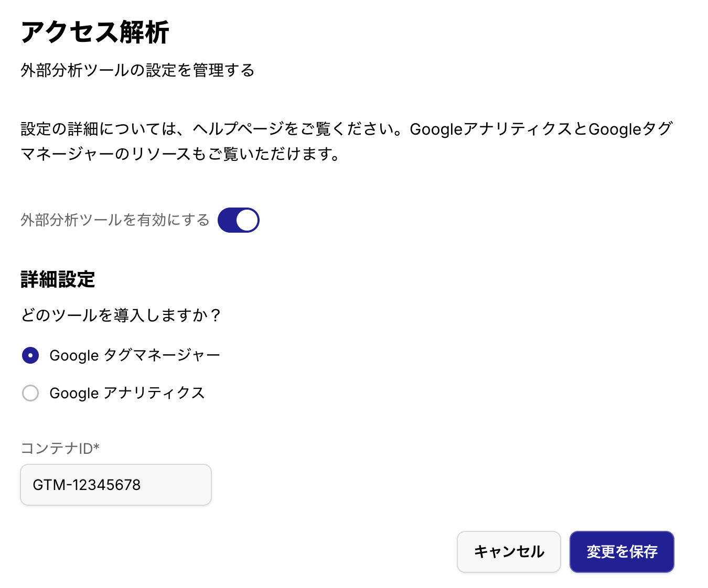This screenshot has height=588, width=708.
Task: Focus the コンテナID input field
Action: [115, 485]
